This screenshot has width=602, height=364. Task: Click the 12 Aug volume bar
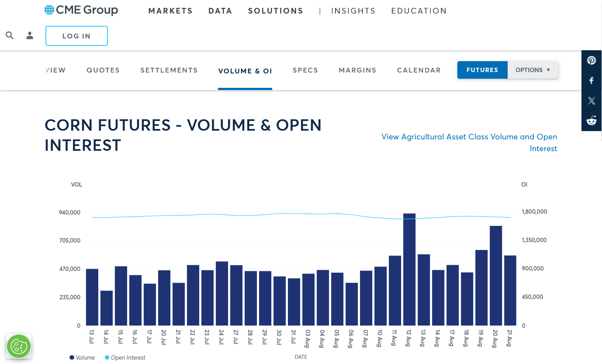[x=409, y=269]
